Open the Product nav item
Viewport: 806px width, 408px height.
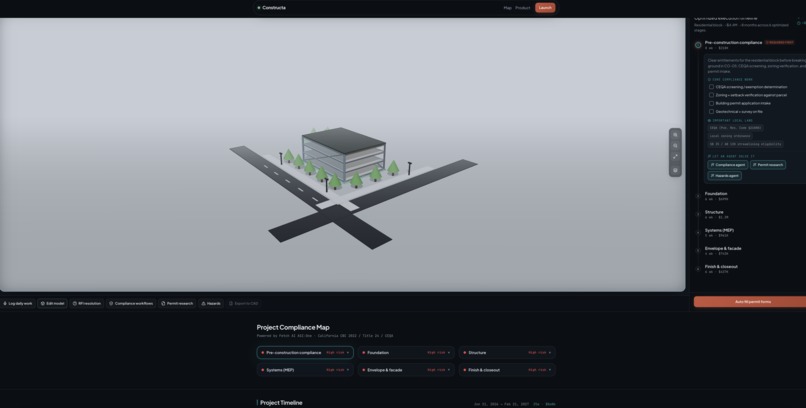pyautogui.click(x=523, y=8)
